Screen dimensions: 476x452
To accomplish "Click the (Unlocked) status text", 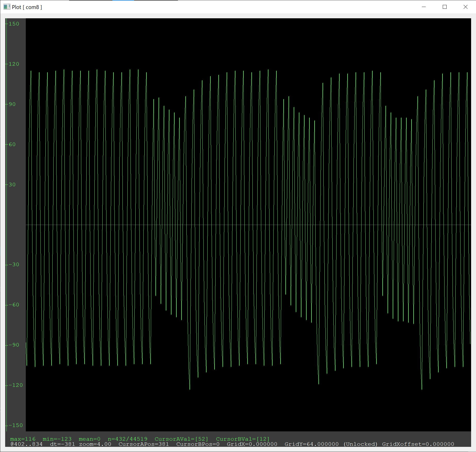I will [360, 444].
